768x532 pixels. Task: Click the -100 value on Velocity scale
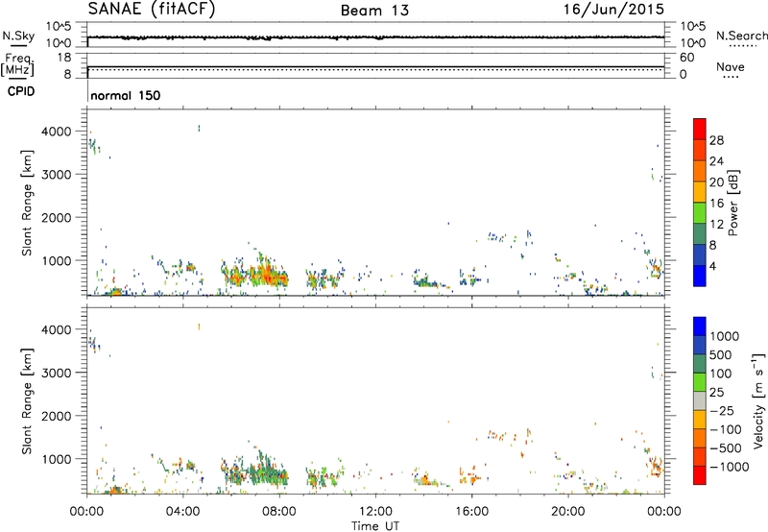pyautogui.click(x=726, y=429)
